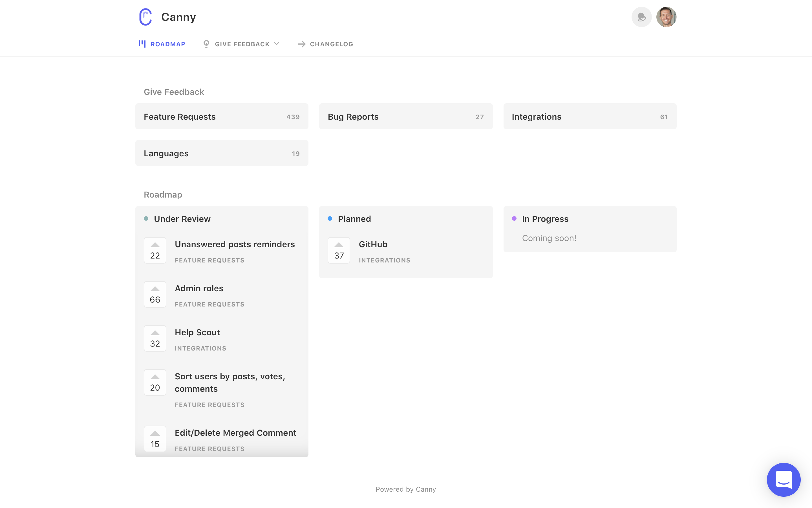Open the Unanswered posts reminders post
This screenshot has width=812, height=508.
click(235, 244)
